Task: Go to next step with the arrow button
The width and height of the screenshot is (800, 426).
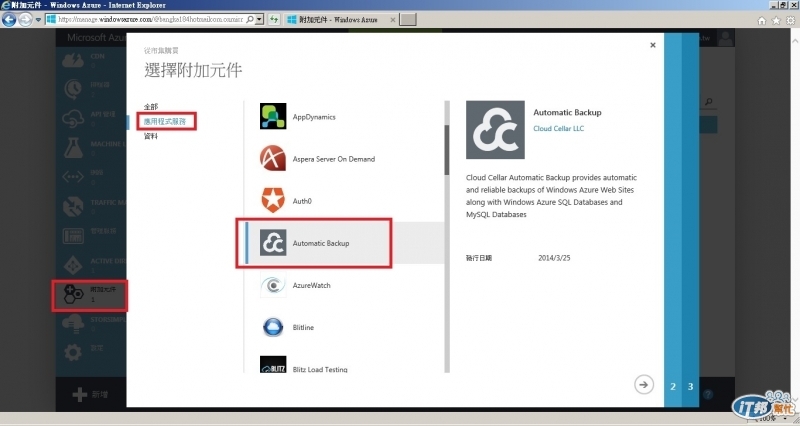Action: pyautogui.click(x=644, y=384)
